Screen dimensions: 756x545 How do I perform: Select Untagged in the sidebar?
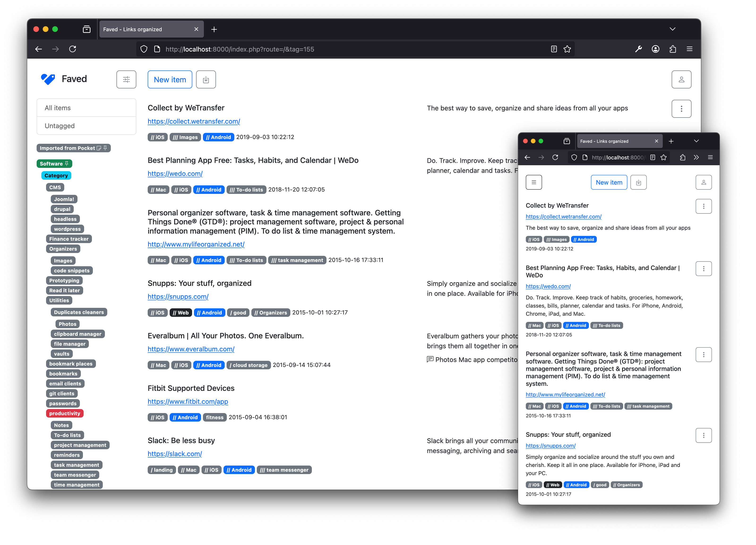(x=86, y=126)
